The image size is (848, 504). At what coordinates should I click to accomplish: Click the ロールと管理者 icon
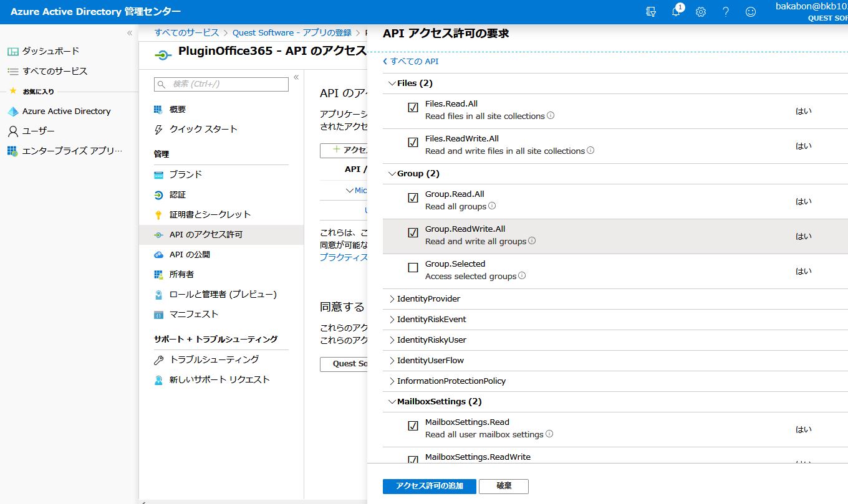pyautogui.click(x=158, y=295)
